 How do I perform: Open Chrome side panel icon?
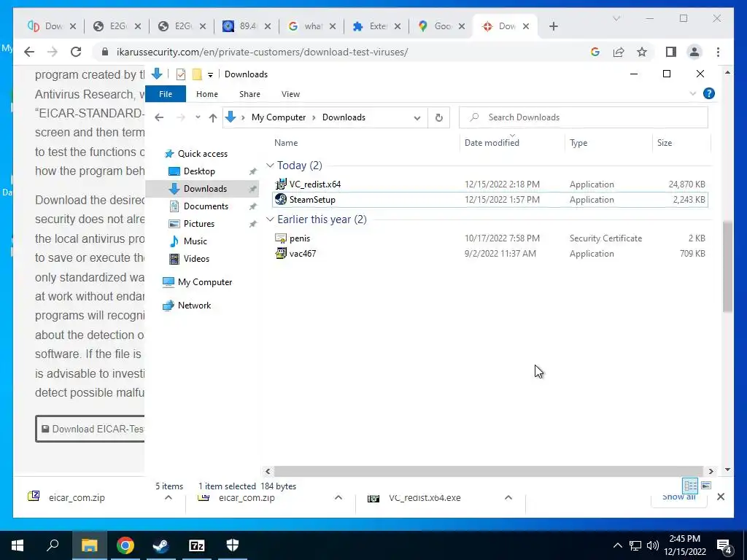(671, 52)
